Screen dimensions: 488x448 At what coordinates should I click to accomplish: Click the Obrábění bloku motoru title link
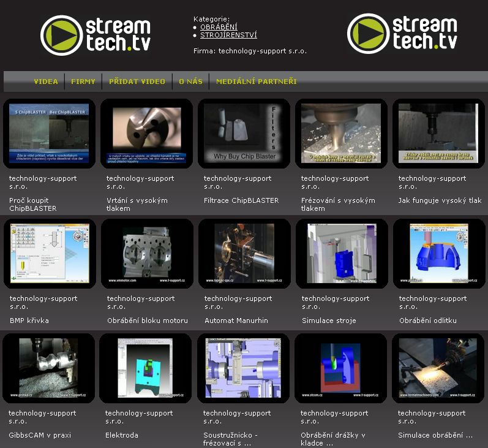(x=147, y=321)
